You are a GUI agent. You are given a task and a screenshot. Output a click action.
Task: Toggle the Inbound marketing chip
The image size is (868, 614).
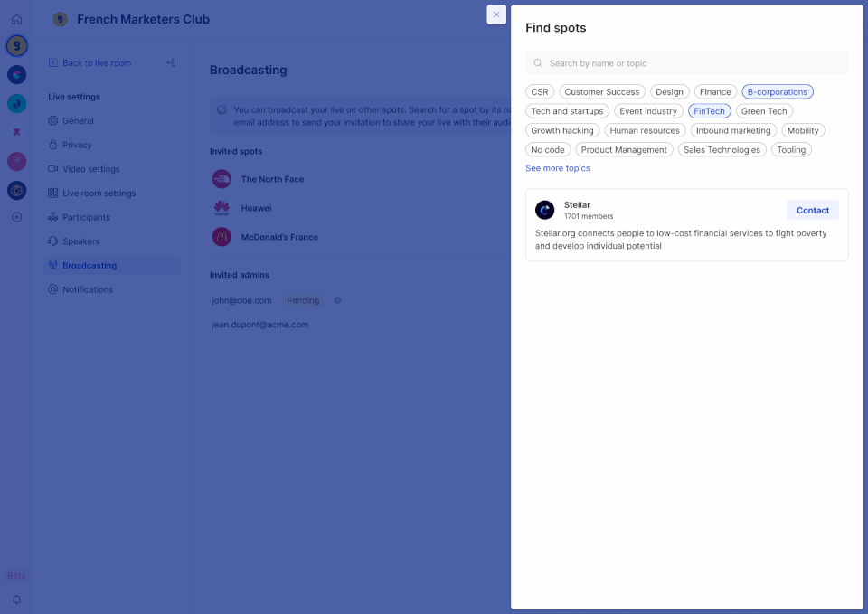click(733, 130)
